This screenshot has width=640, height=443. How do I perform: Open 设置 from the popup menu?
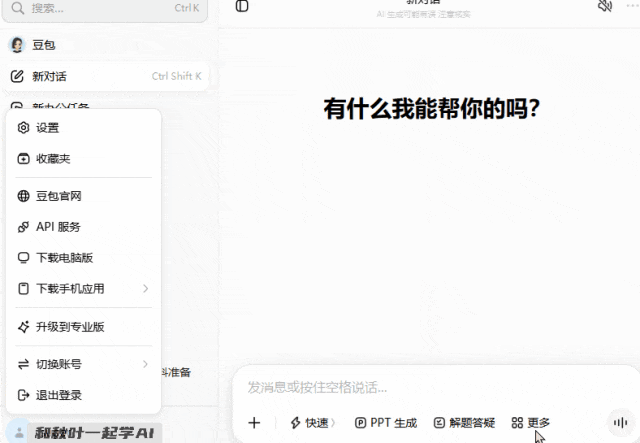click(x=83, y=128)
